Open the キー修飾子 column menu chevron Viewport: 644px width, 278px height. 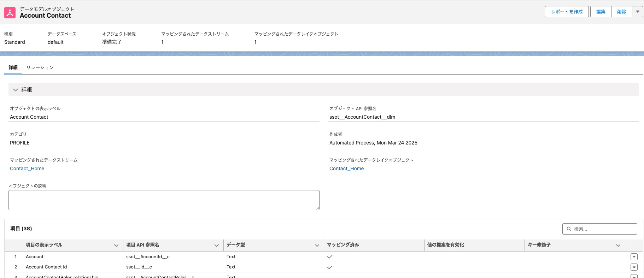[x=618, y=246]
